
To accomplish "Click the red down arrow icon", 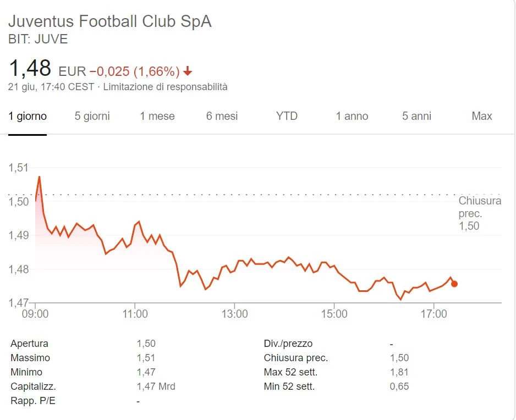I will pos(188,71).
